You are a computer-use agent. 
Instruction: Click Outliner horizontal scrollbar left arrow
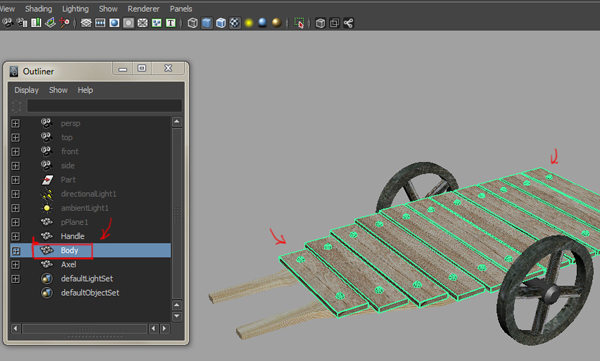click(x=15, y=328)
